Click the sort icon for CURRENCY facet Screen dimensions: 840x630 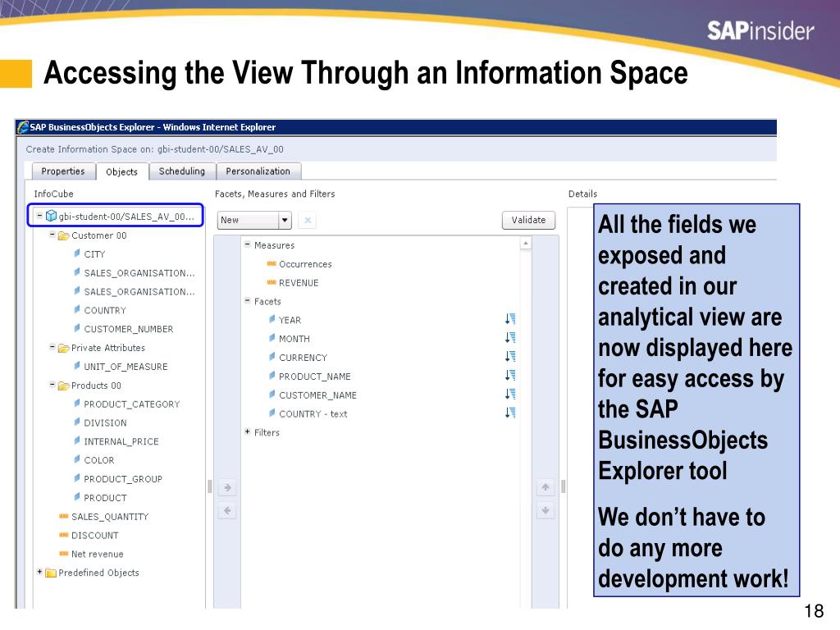(x=510, y=357)
